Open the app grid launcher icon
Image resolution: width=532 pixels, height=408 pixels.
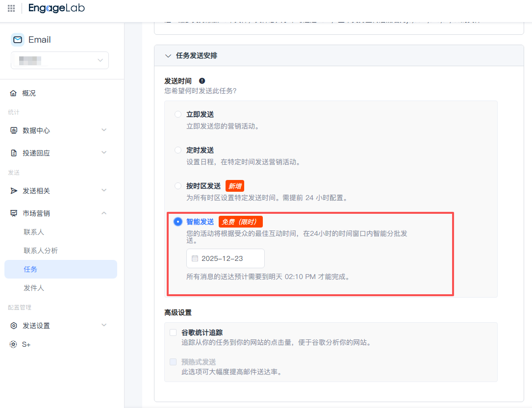point(11,8)
